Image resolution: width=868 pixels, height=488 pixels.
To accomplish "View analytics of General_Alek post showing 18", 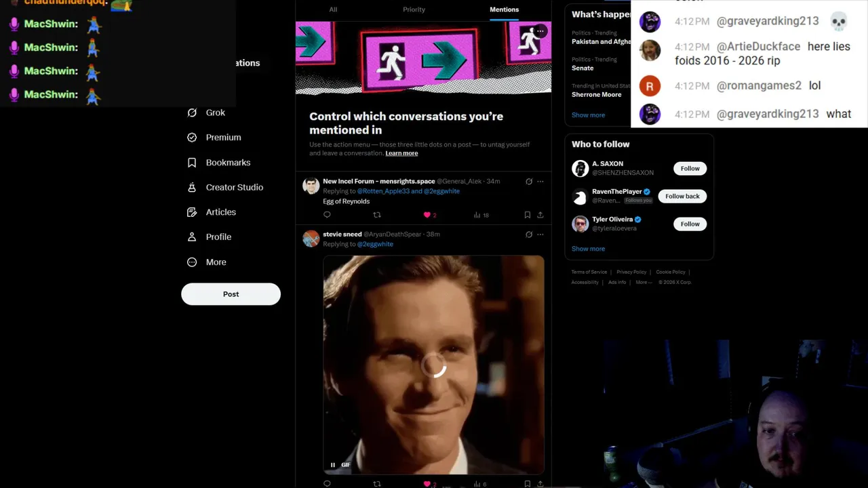I will coord(481,215).
